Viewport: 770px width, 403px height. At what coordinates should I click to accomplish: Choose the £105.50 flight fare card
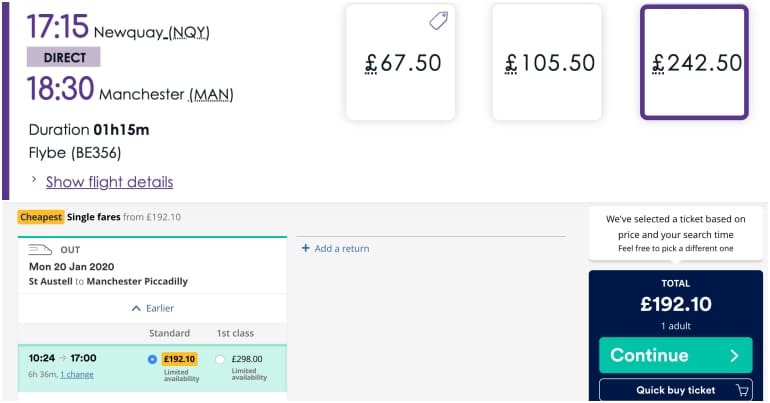547,62
